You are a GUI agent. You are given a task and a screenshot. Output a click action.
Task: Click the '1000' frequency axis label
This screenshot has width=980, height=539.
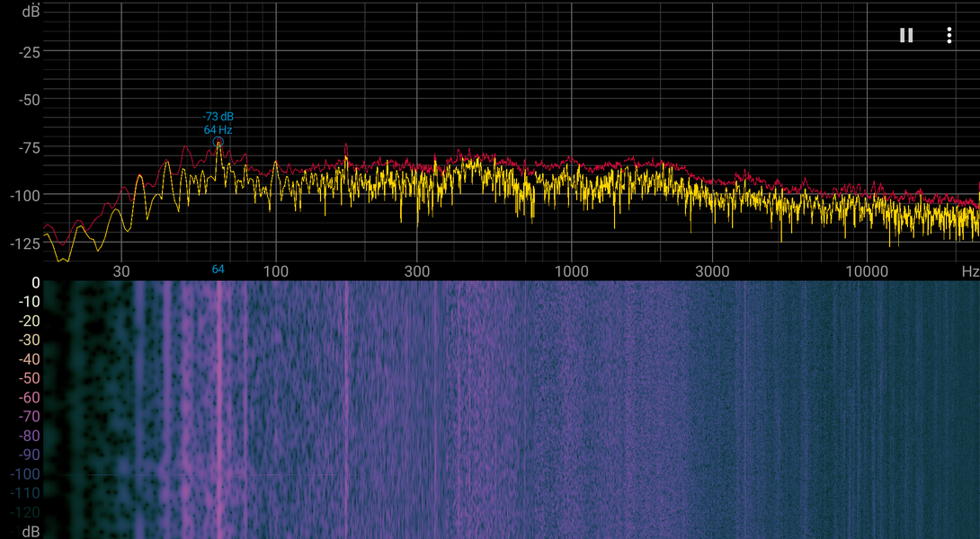pyautogui.click(x=571, y=271)
